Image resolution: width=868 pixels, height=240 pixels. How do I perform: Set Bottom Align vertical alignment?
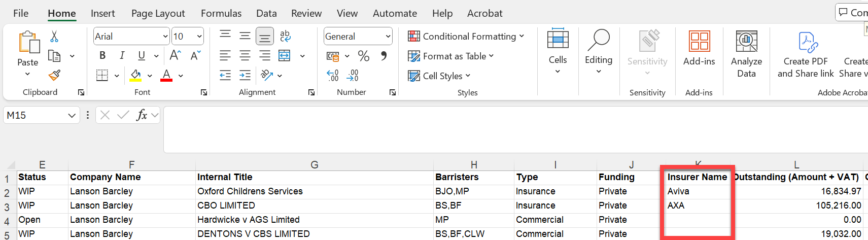pyautogui.click(x=265, y=36)
